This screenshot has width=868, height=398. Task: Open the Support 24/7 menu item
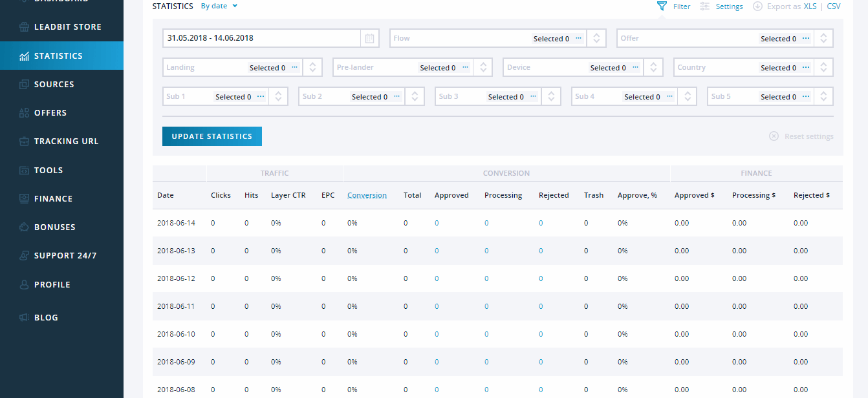coord(65,256)
